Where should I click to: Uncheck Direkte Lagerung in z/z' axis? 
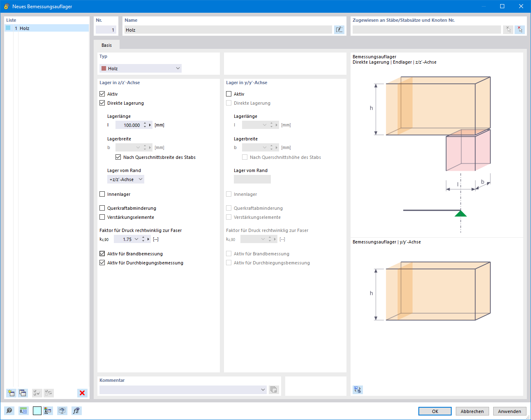tap(102, 103)
